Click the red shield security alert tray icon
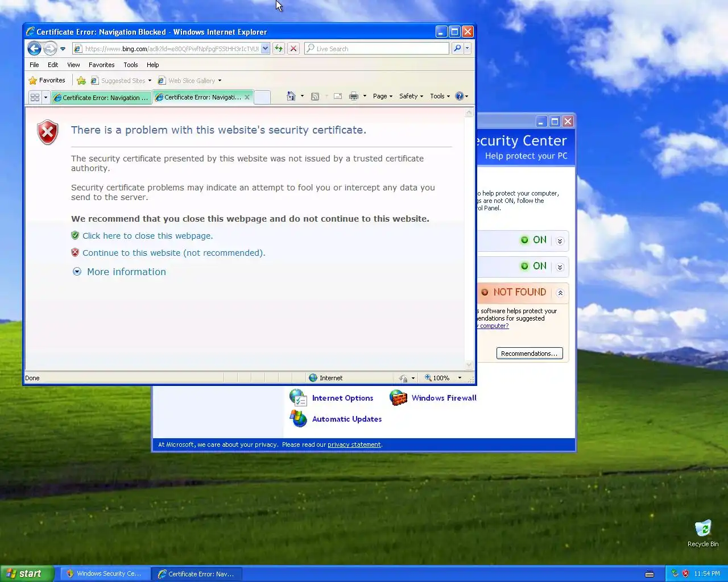The height and width of the screenshot is (582, 728). coord(685,573)
